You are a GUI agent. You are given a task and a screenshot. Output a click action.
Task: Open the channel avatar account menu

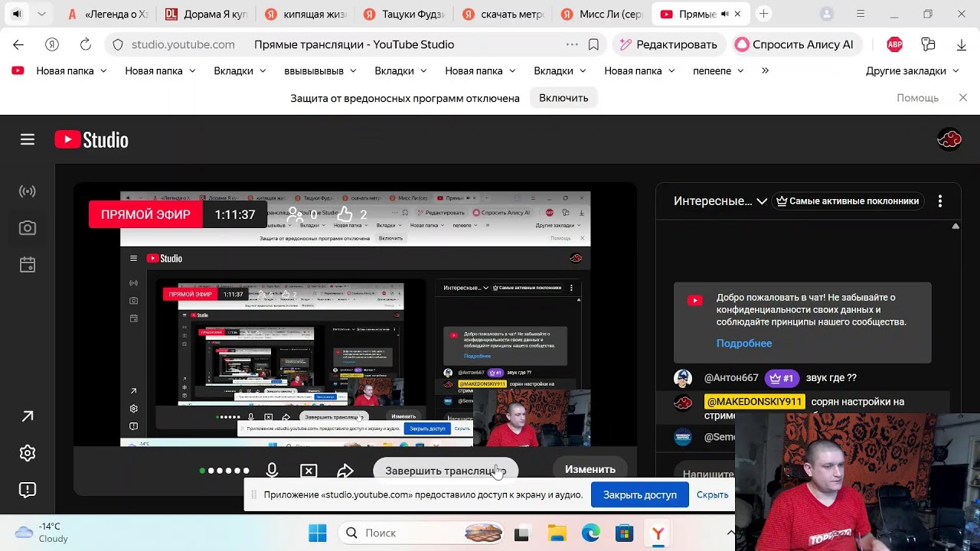coord(949,139)
